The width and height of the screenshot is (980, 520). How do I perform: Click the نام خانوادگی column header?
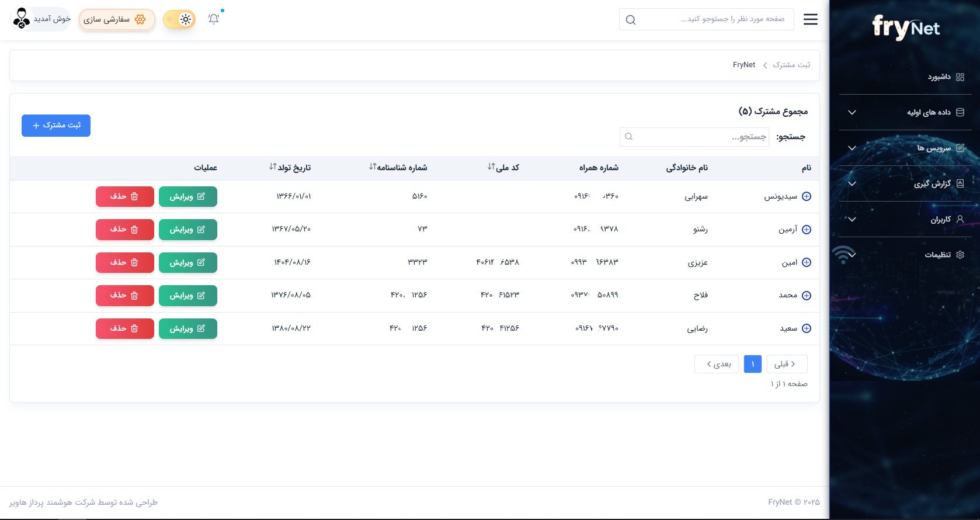(x=687, y=168)
